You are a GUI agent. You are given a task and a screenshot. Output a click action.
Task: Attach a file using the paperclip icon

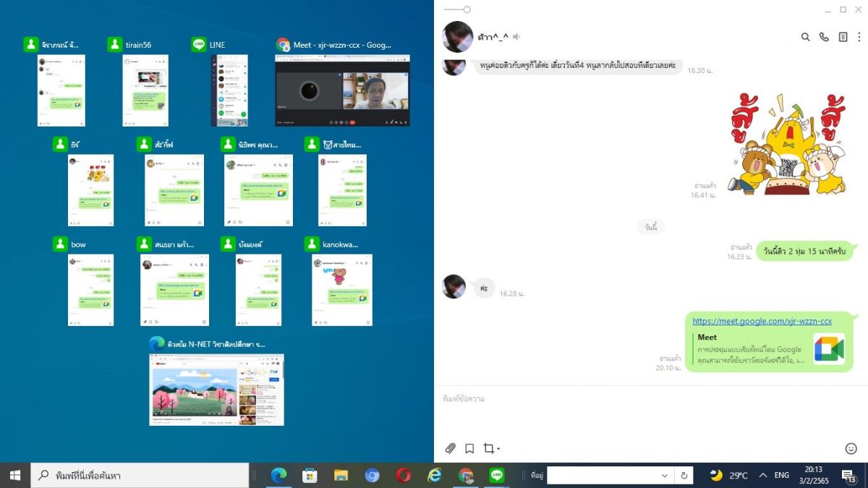(x=450, y=448)
